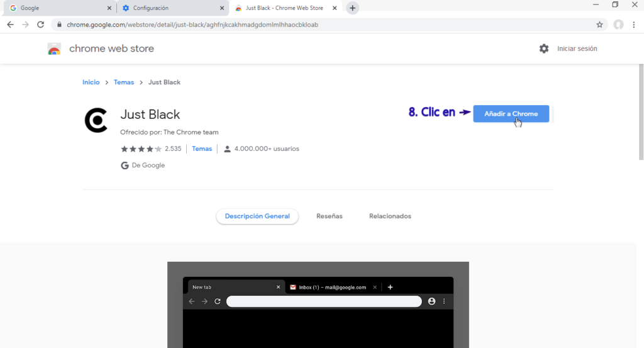Click the browser back arrow button

[10, 25]
